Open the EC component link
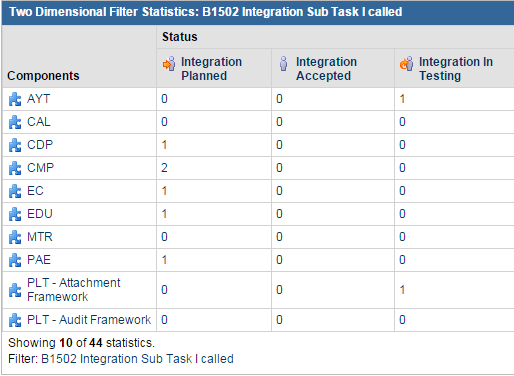514x376 pixels. click(x=35, y=191)
